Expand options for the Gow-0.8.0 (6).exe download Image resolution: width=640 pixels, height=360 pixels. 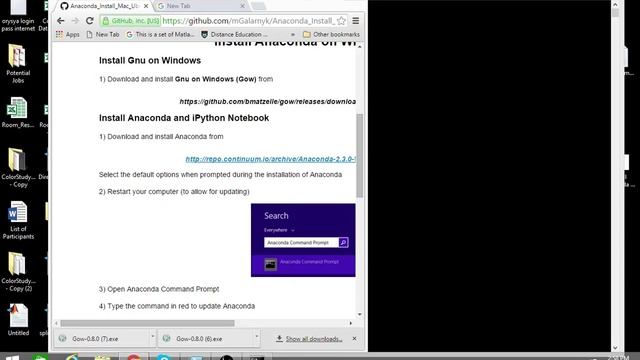tap(257, 337)
